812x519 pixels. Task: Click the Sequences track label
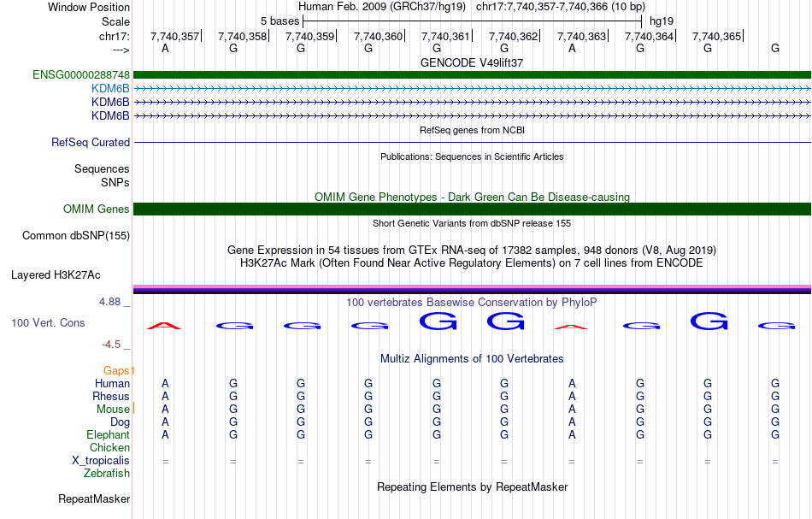pyautogui.click(x=102, y=168)
